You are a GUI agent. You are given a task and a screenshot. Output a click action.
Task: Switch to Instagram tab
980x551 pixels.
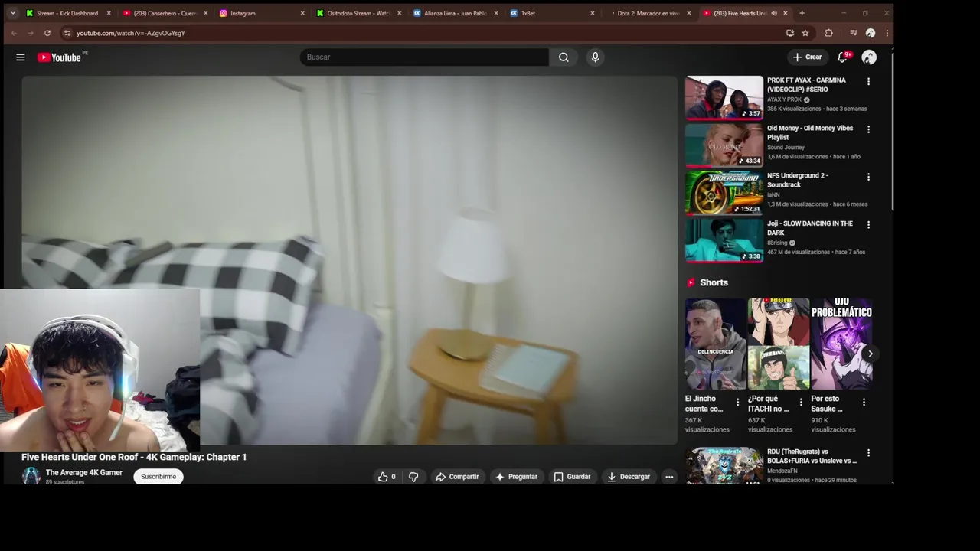tap(260, 13)
